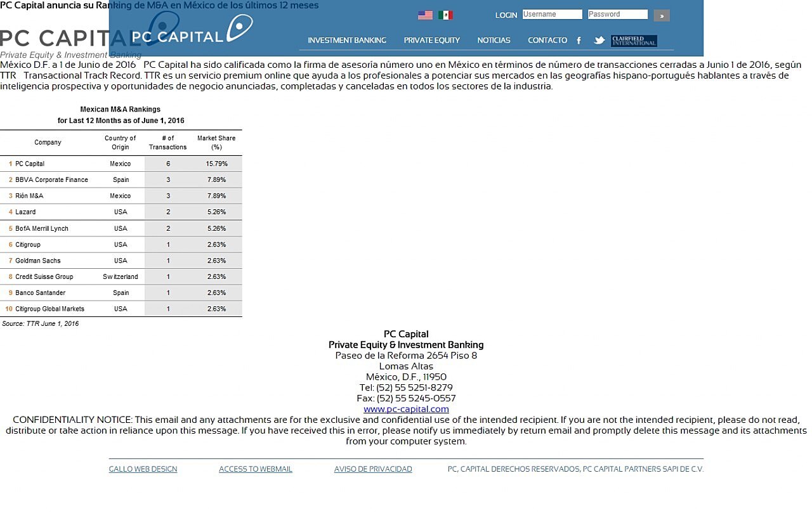Click the PC Capital derechos reservados footer text
Viewport: 812px width, 518px height.
coord(575,469)
